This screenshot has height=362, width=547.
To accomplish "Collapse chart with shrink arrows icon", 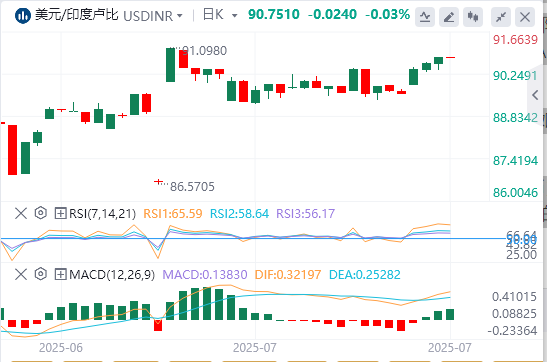I will pyautogui.click(x=501, y=16).
